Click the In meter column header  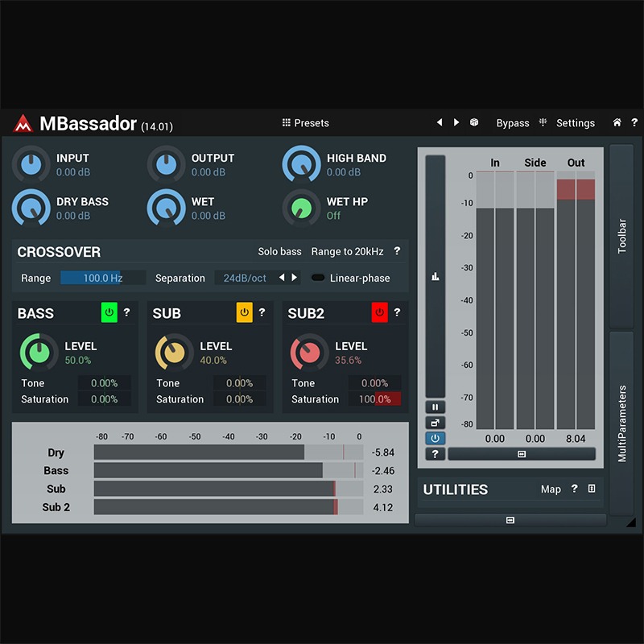(495, 163)
